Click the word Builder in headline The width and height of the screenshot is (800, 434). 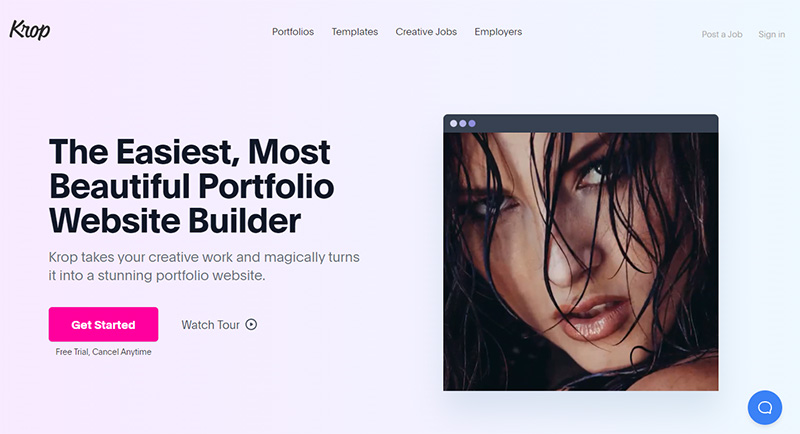click(244, 221)
